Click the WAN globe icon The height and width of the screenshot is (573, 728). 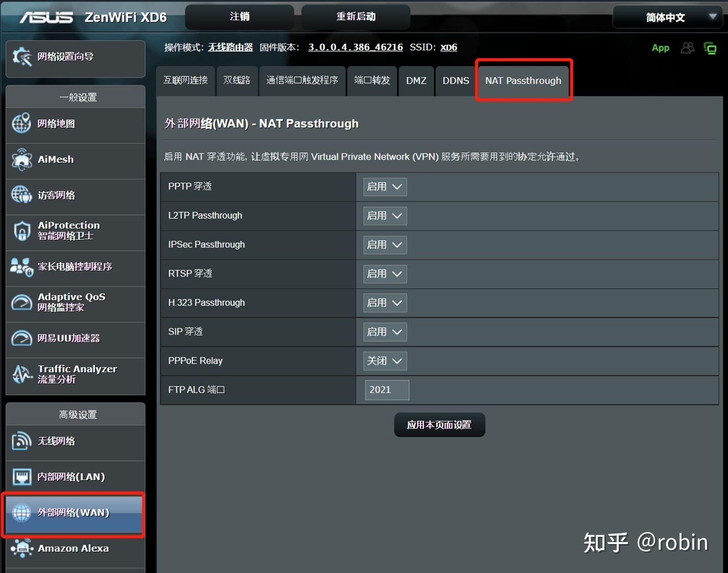(21, 513)
